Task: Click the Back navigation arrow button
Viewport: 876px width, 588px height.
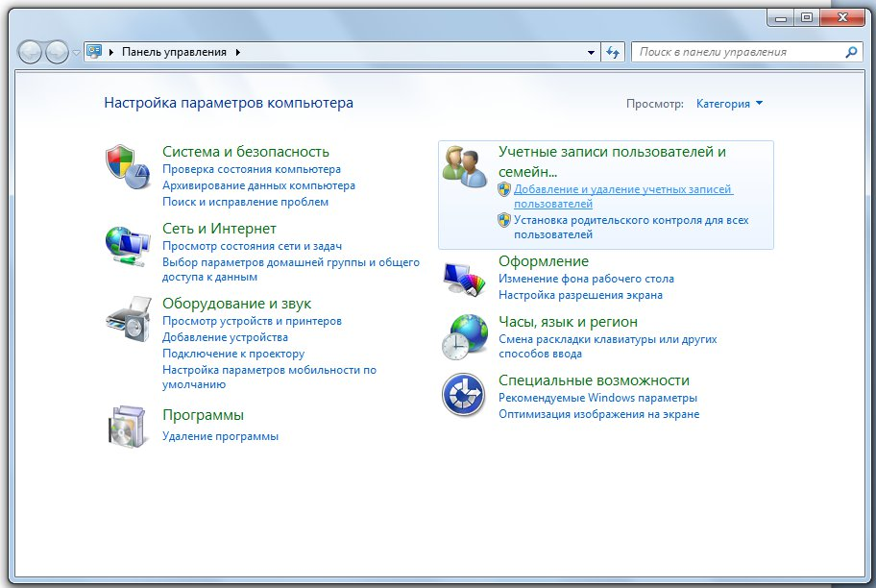Action: pos(30,53)
